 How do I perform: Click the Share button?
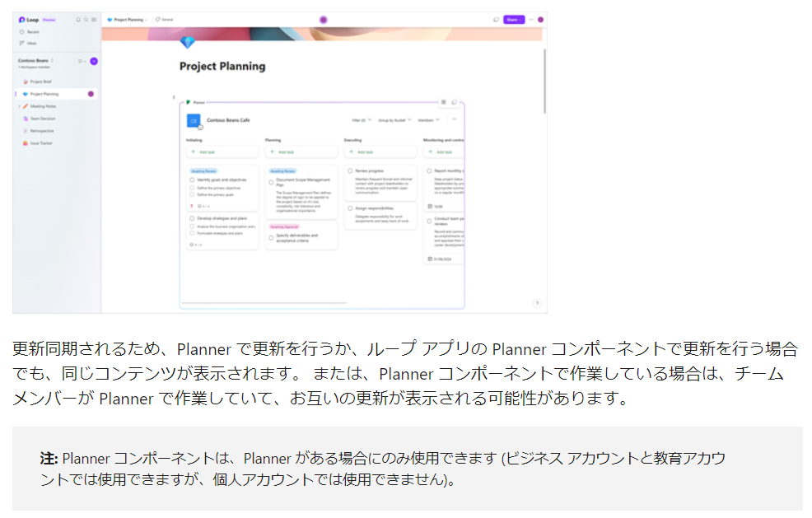(513, 18)
